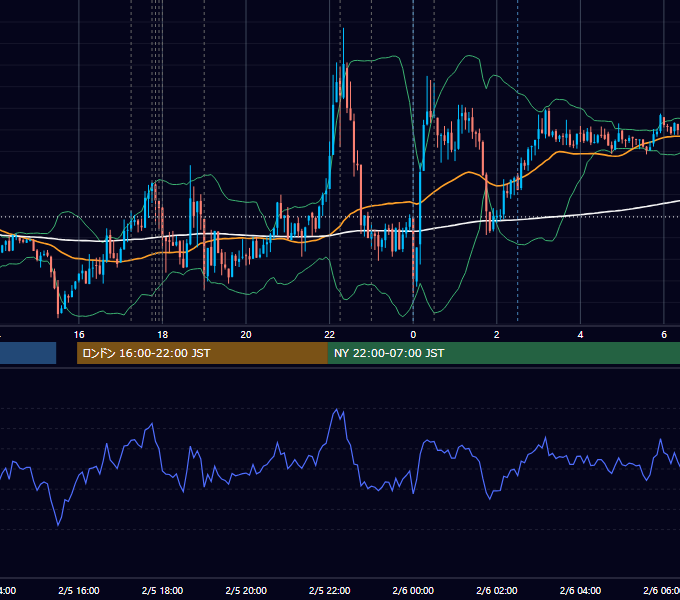Image resolution: width=680 pixels, height=600 pixels.
Task: Click the 2/5 16:00 date label
Action: tap(79, 590)
